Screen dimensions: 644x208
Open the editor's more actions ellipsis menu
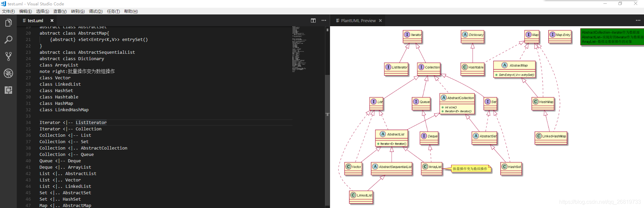pos(324,20)
